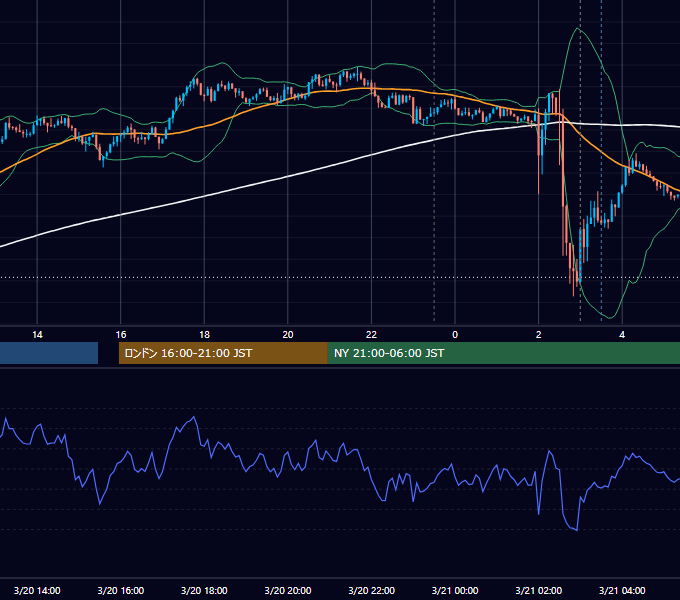Click the 3/20 14:00 date label
The width and height of the screenshot is (680, 600).
pos(37,590)
